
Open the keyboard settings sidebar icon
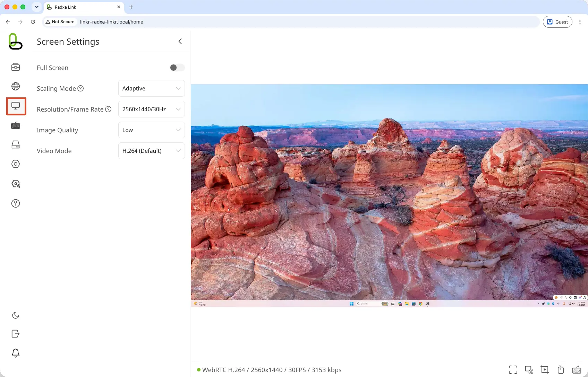[16, 125]
